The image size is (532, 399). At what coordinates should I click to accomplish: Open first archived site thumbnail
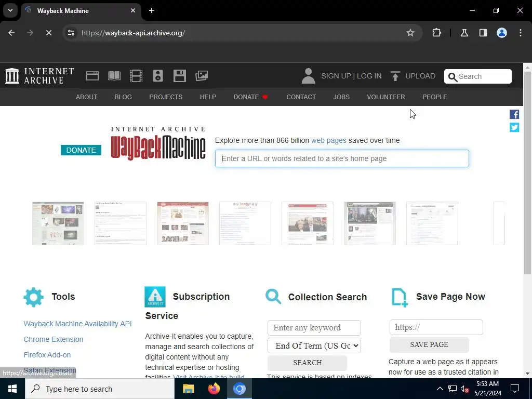point(58,223)
